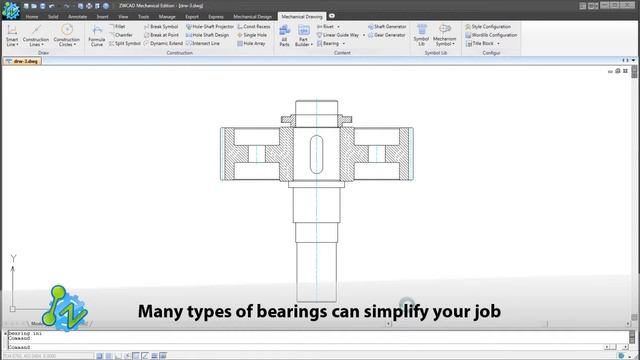Toggle Snap mode in status bar
640x360 pixels.
coord(100,356)
